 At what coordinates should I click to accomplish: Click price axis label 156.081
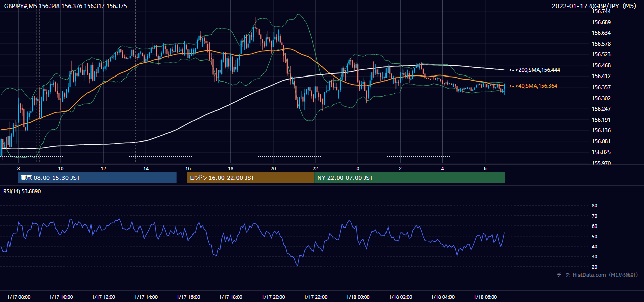601,141
